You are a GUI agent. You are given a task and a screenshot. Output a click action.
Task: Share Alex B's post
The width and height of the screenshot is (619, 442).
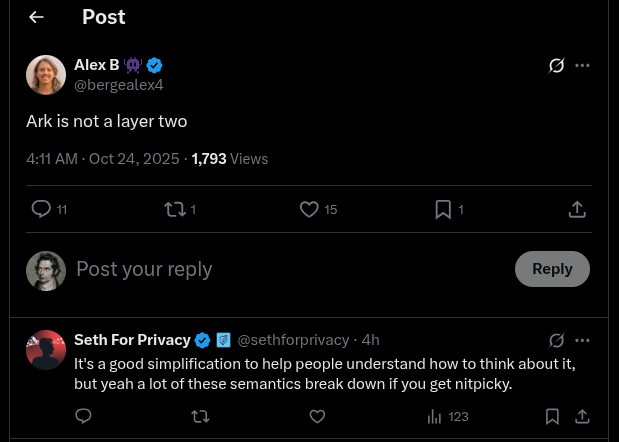pyautogui.click(x=577, y=209)
